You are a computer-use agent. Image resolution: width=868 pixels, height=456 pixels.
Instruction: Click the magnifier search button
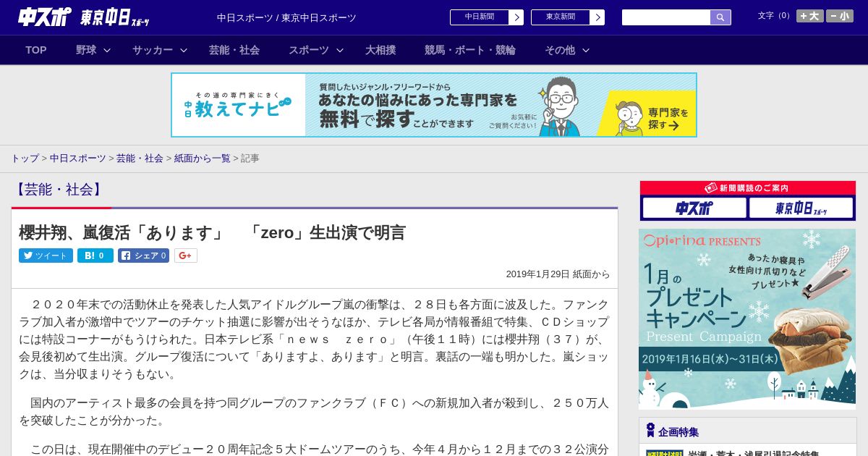point(720,17)
